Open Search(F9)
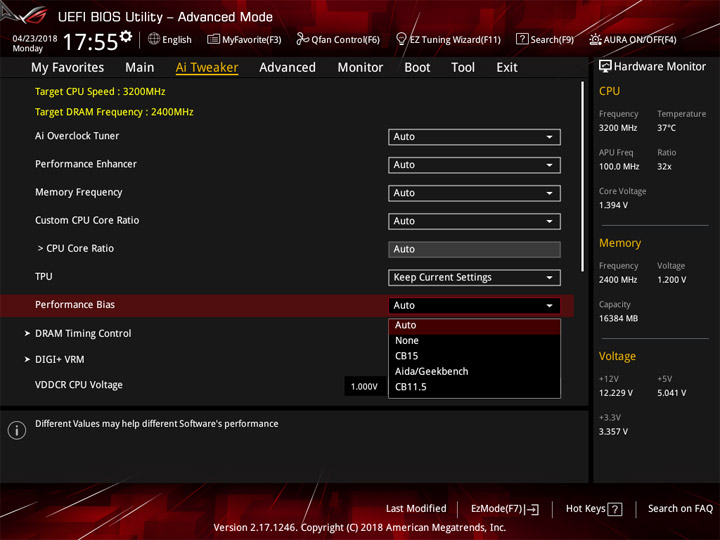This screenshot has height=540, width=720. pos(545,39)
